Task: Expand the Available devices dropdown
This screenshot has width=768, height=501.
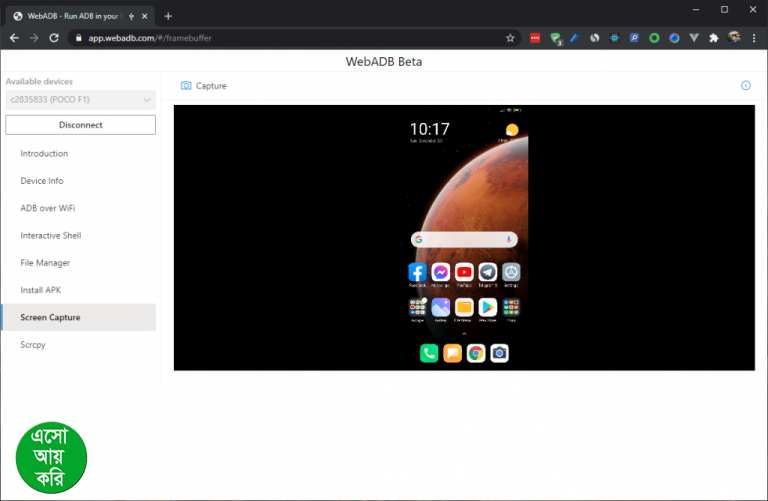Action: click(80, 99)
